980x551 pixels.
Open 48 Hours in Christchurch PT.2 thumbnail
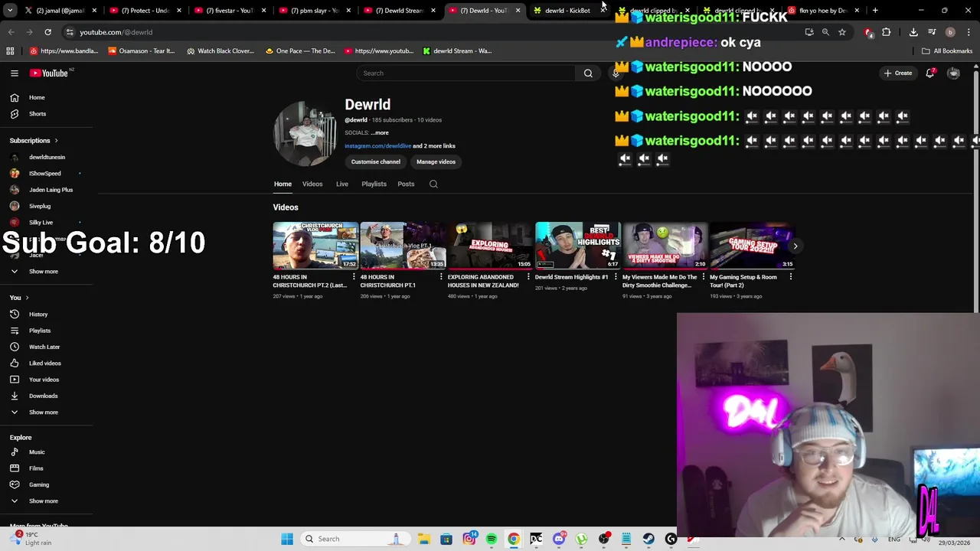click(x=315, y=246)
